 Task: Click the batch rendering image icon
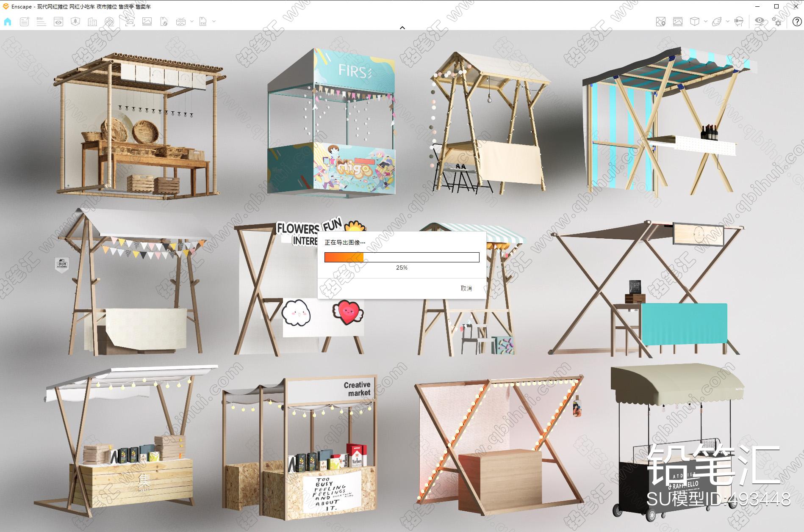tap(147, 22)
